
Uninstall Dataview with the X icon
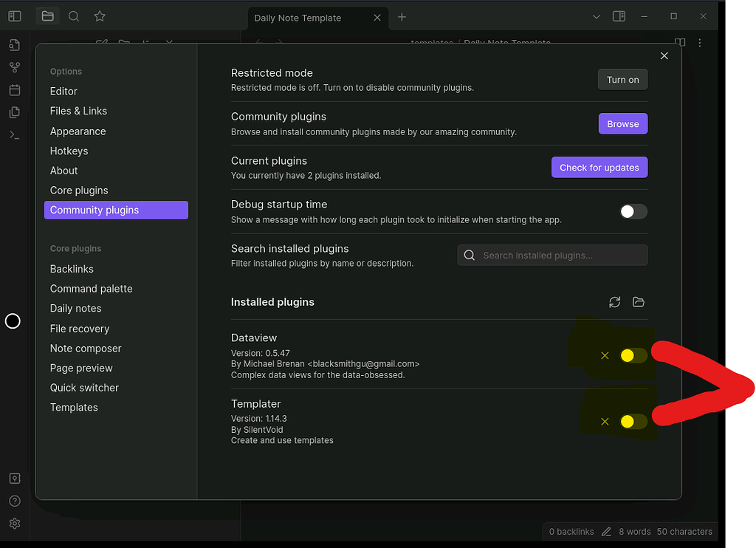coord(605,355)
